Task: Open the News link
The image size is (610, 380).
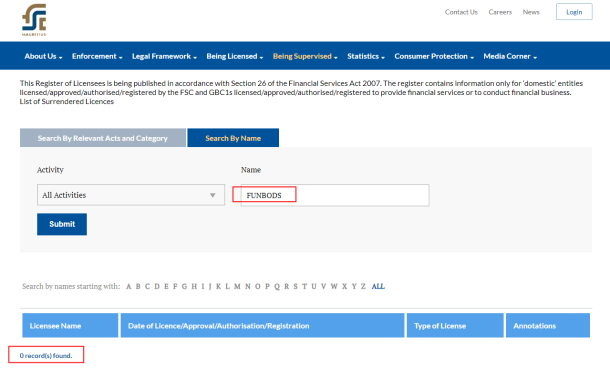Action: [531, 12]
